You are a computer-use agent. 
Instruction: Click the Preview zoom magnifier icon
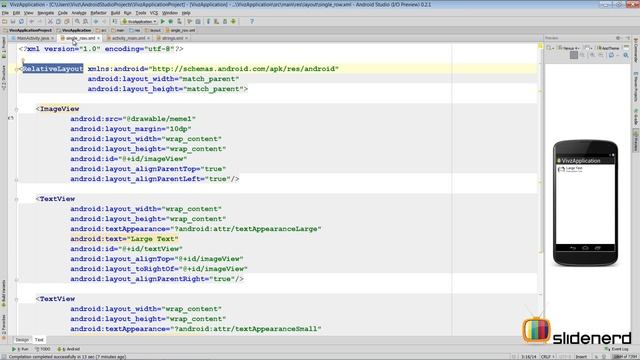tap(626, 56)
